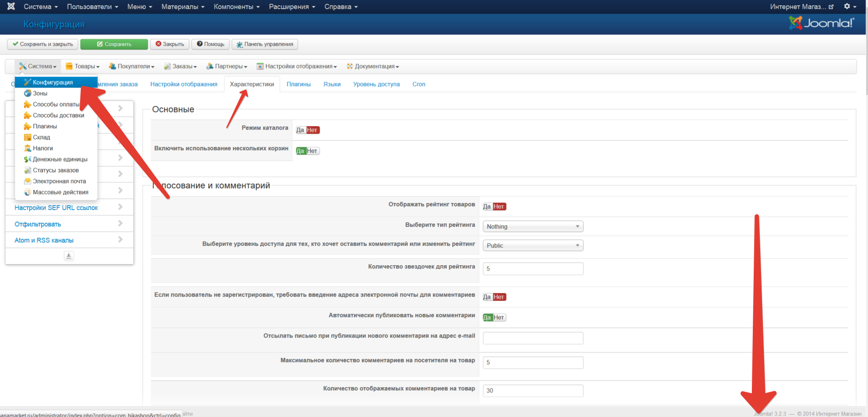Click the Количество отображаемых комментариев field
The width and height of the screenshot is (868, 417).
[533, 391]
